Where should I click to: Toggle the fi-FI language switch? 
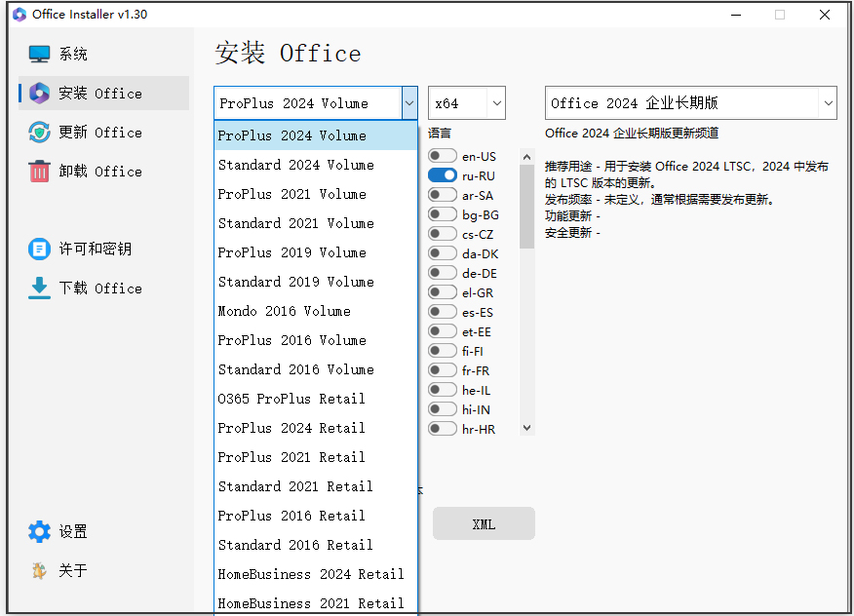click(x=443, y=351)
